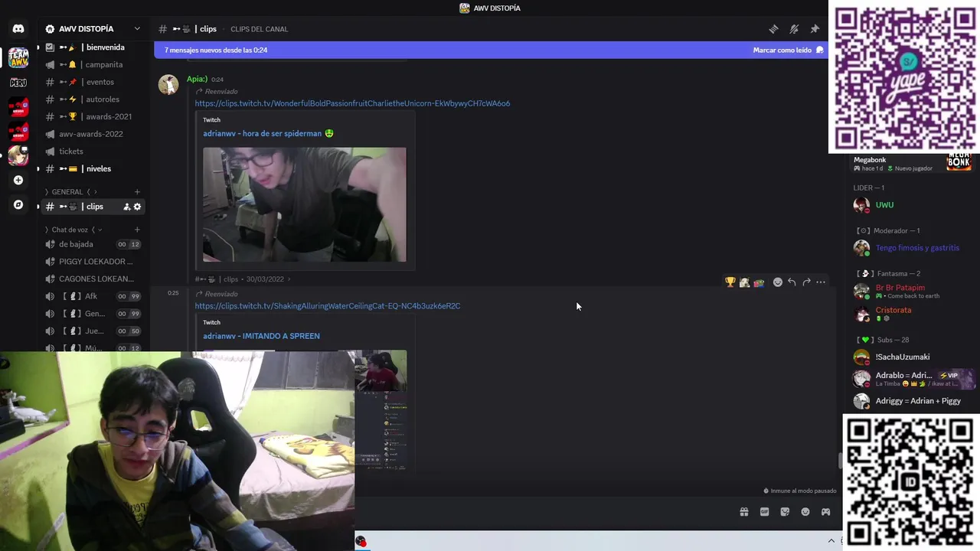Join the Afk voice channel
980x551 pixels.
[x=92, y=297]
